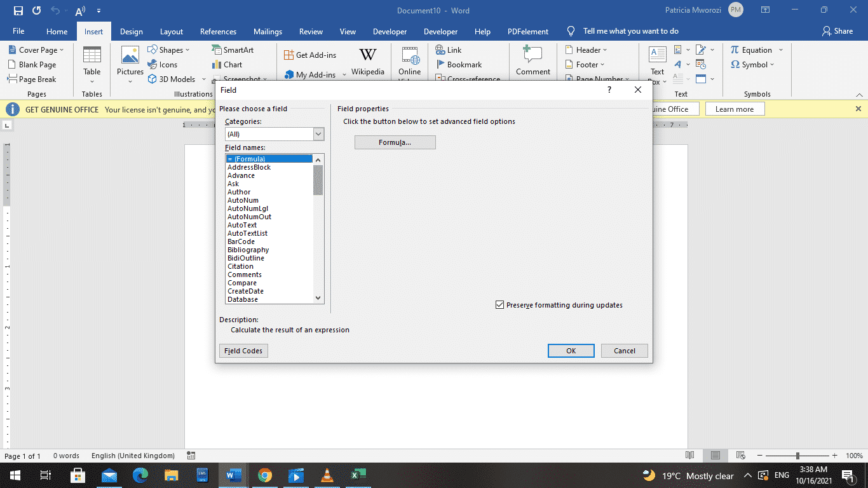Click the zoom slider handle in status bar

[797, 456]
